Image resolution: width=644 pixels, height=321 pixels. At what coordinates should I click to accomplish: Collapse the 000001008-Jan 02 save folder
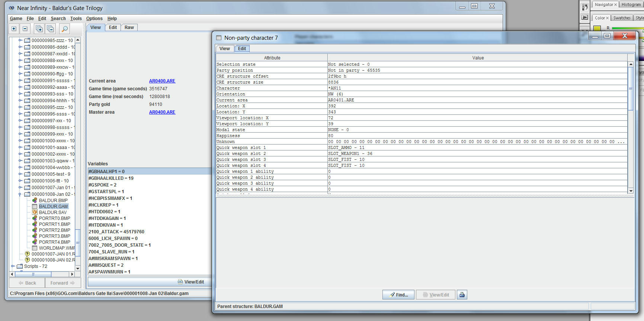(20, 194)
